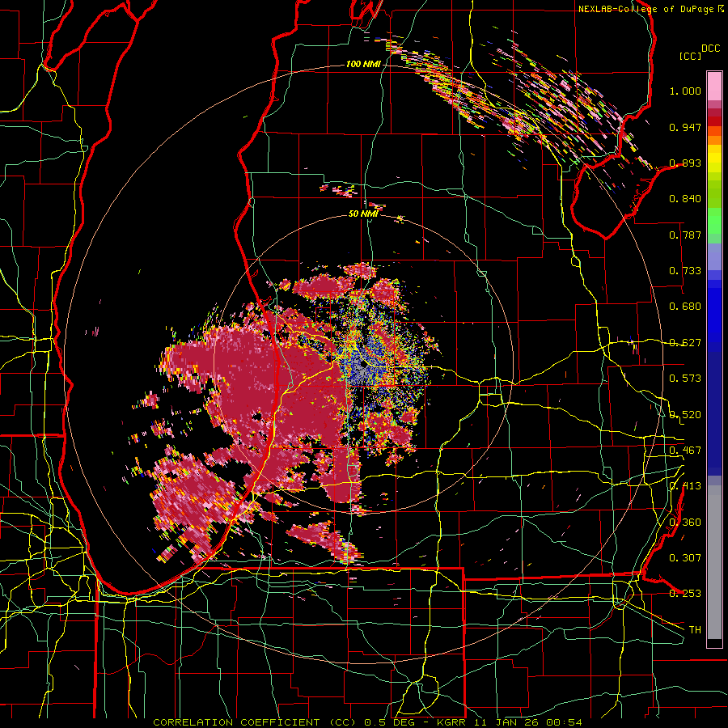This screenshot has height=728, width=728.
Task: Click the 0.307 value on color scale
Action: click(685, 557)
